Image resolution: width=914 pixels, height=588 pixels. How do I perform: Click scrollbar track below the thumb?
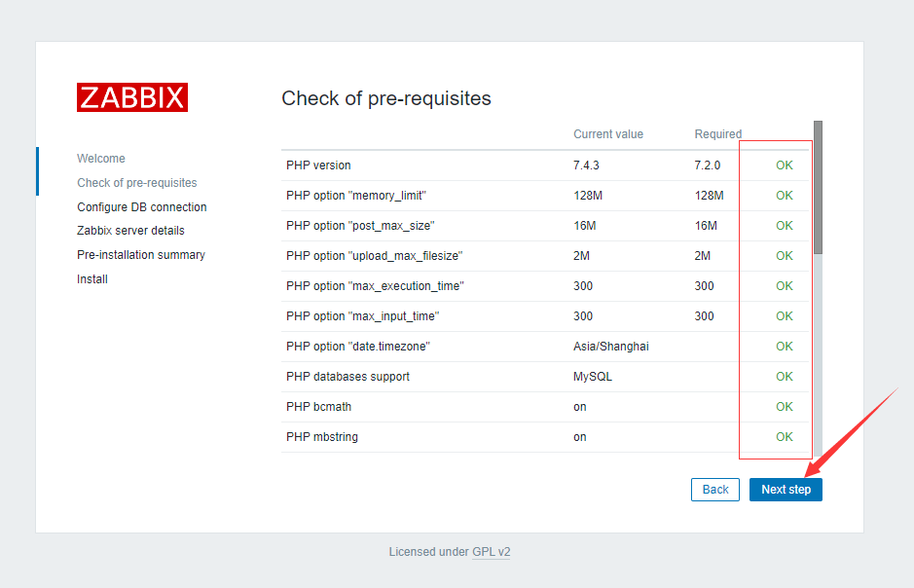818,355
